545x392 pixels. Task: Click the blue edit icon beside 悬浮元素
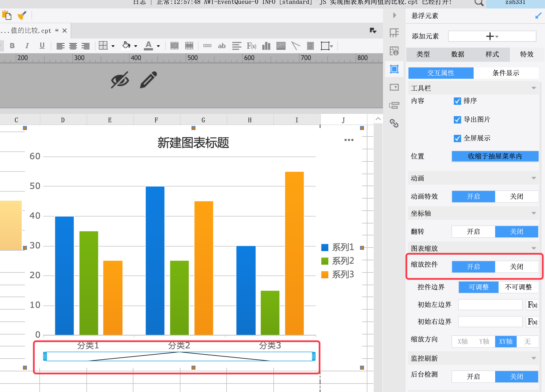click(x=538, y=16)
